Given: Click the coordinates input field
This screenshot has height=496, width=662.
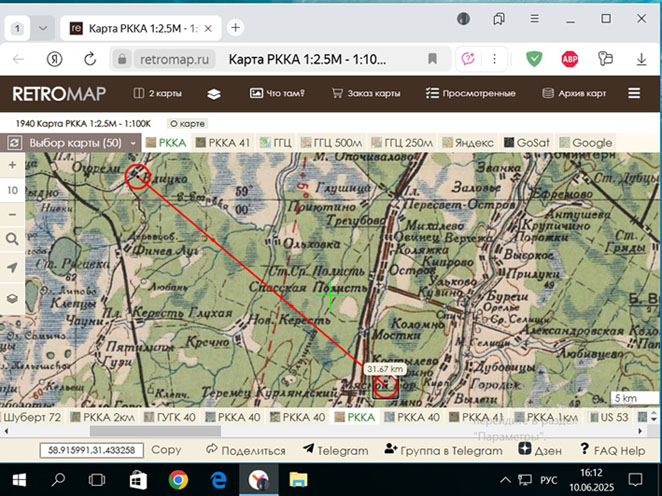Looking at the screenshot, I should pyautogui.click(x=91, y=450).
